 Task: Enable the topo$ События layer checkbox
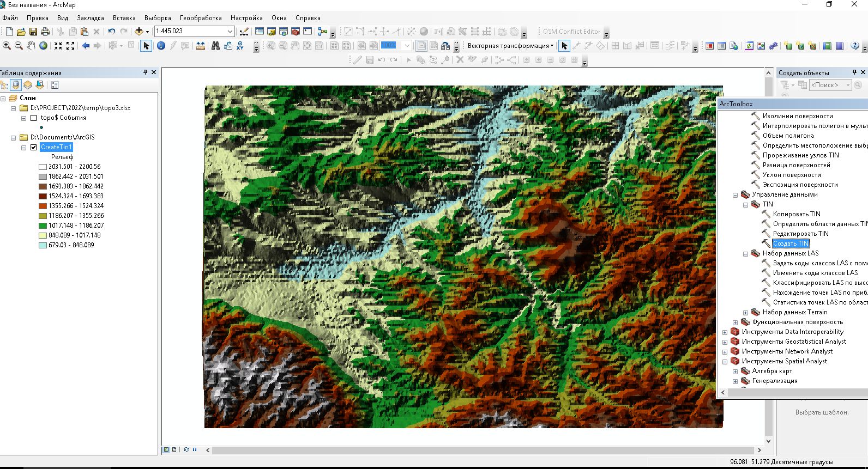[34, 118]
